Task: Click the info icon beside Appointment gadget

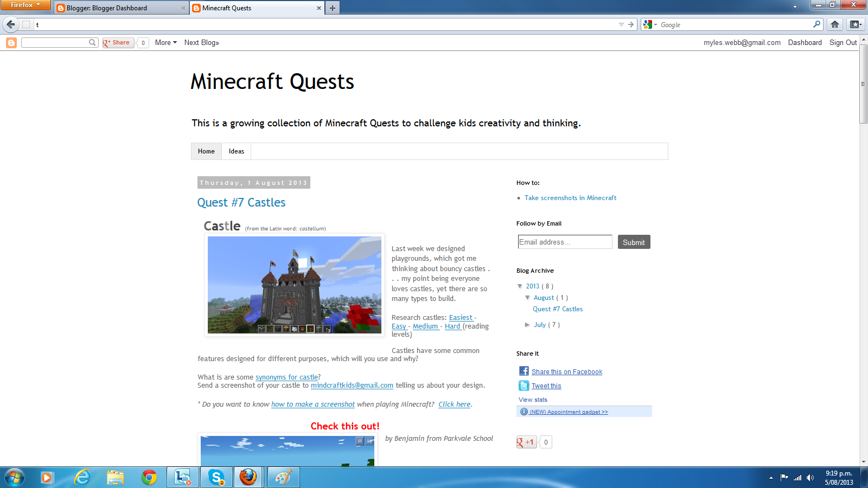Action: (x=524, y=412)
